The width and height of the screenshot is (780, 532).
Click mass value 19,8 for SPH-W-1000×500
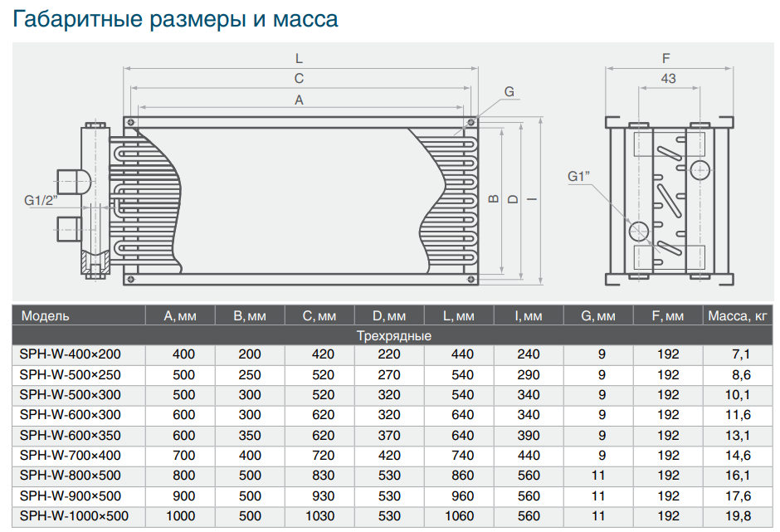[738, 516]
